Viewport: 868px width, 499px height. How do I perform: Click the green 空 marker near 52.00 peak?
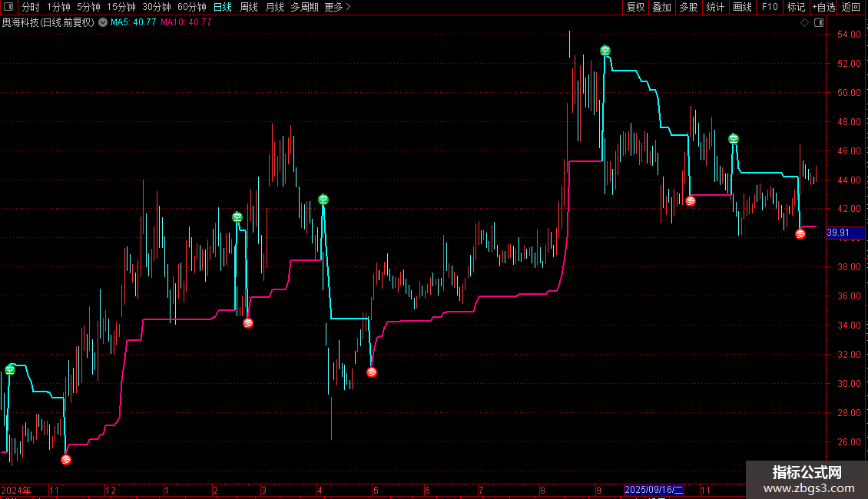click(605, 51)
